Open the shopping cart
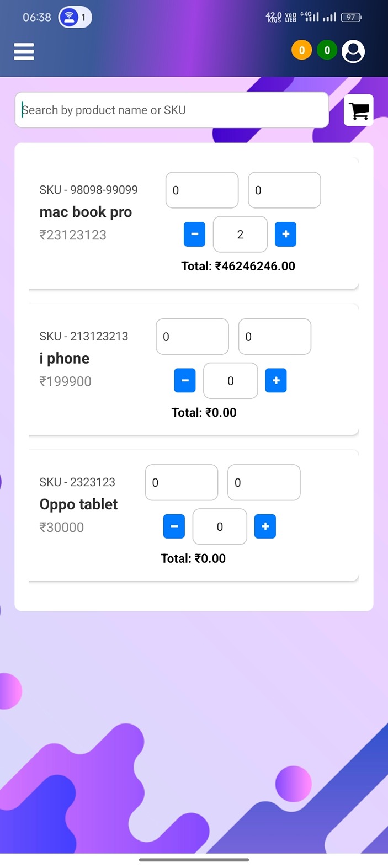The height and width of the screenshot is (868, 388). tap(359, 111)
